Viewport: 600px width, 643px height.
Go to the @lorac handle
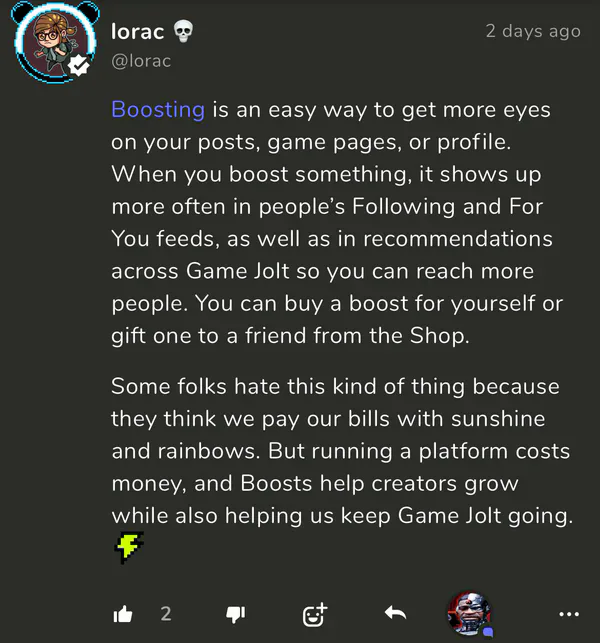pos(141,61)
